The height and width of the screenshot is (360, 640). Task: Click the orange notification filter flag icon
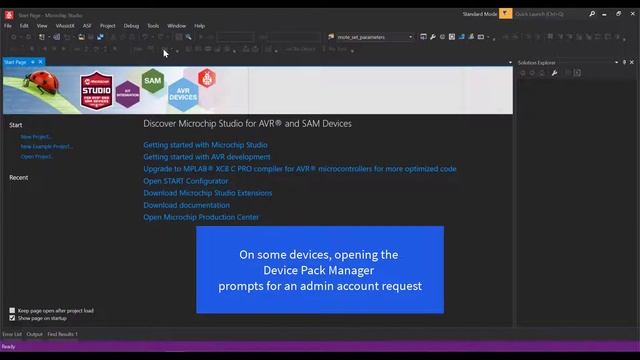click(x=505, y=13)
